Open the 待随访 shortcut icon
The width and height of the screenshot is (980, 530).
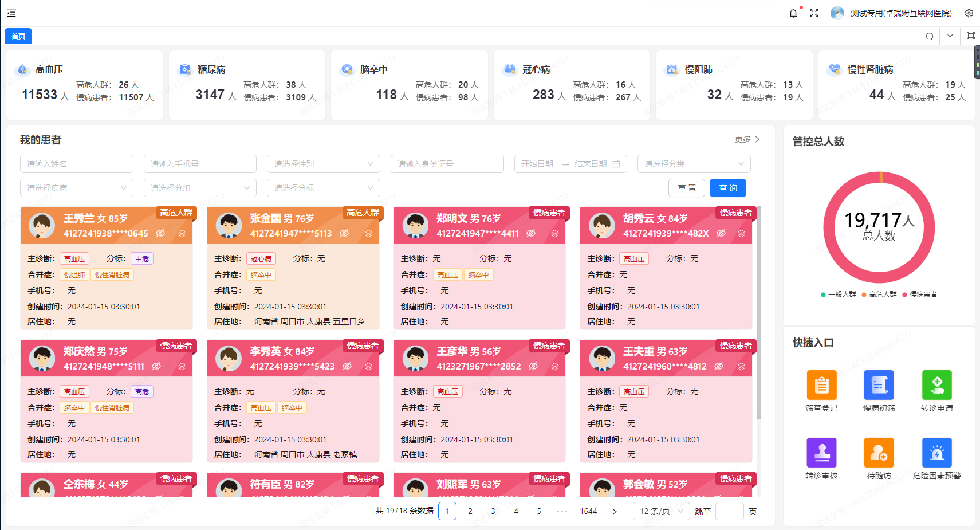(879, 453)
